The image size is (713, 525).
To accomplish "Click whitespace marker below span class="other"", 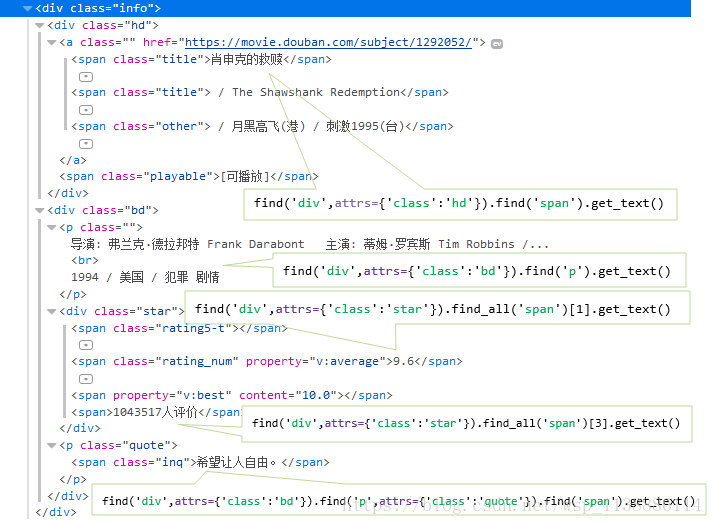I will (x=86, y=144).
